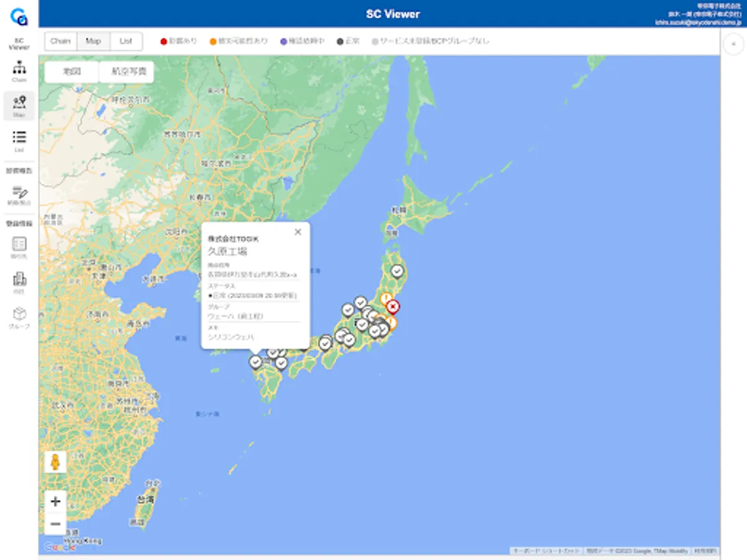Viewport: 747px width, 560px height.
Task: Switch to the Map tab
Action: (x=93, y=41)
